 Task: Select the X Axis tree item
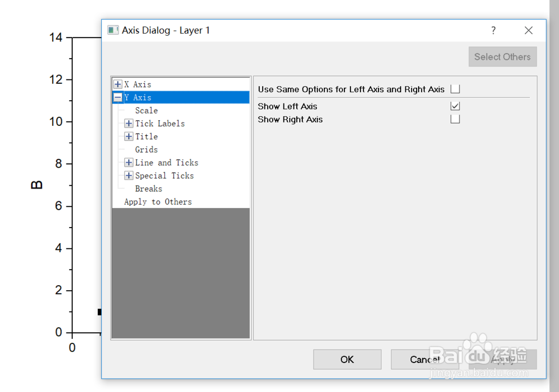[x=138, y=84]
